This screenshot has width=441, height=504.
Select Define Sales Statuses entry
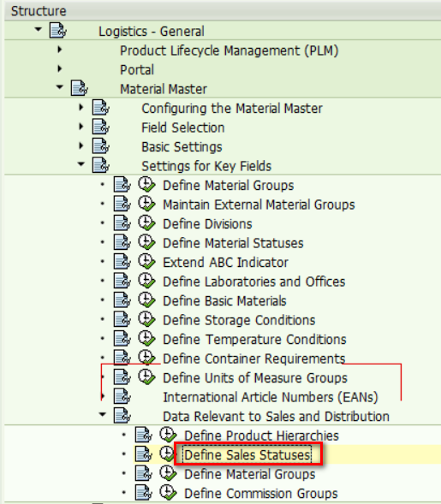[x=247, y=455]
